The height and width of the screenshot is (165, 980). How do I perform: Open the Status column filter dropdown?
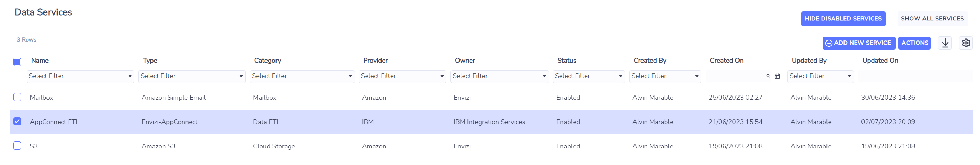(x=588, y=76)
